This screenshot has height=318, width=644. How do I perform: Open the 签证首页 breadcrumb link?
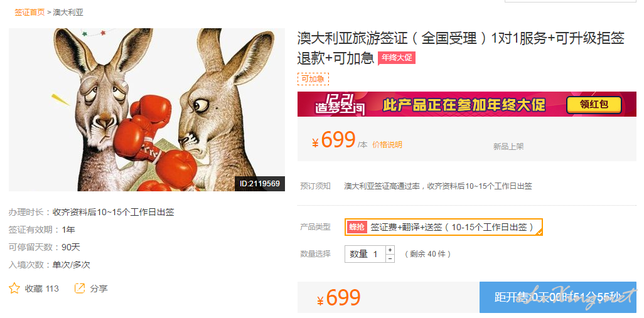pos(30,13)
